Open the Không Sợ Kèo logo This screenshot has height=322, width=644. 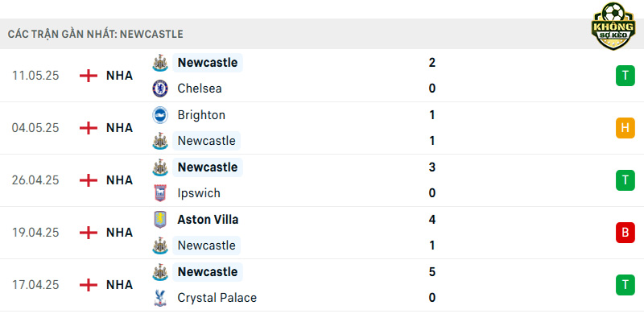(613, 26)
